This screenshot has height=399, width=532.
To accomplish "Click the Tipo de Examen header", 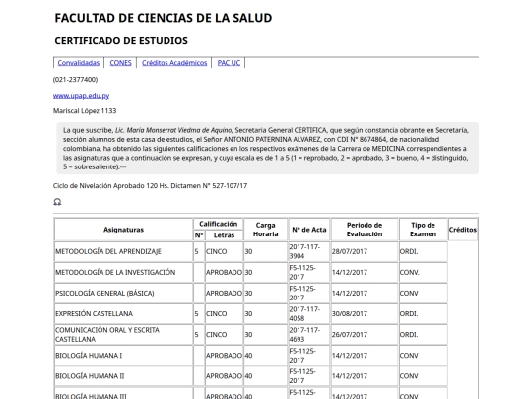I will point(423,230).
